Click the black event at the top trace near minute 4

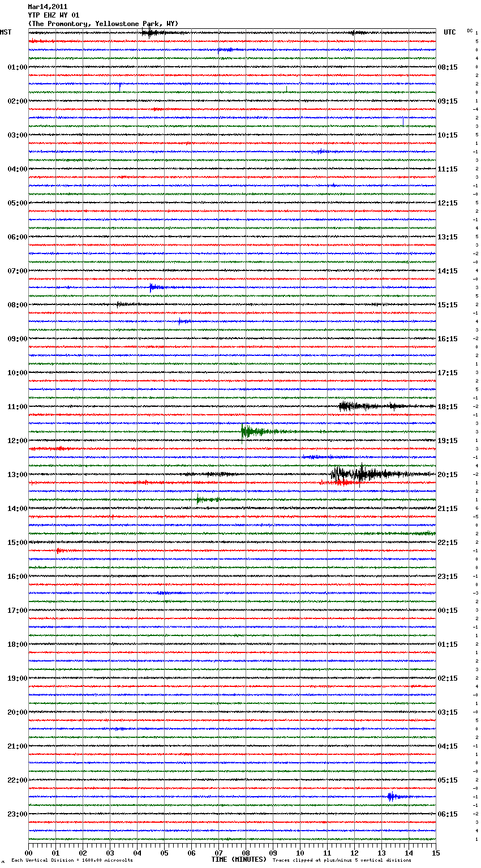coord(149,33)
